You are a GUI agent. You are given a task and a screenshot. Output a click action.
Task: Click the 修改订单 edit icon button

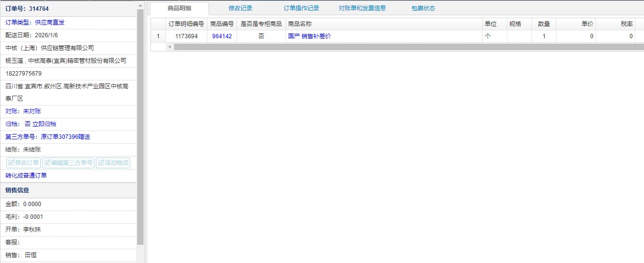[x=23, y=163]
